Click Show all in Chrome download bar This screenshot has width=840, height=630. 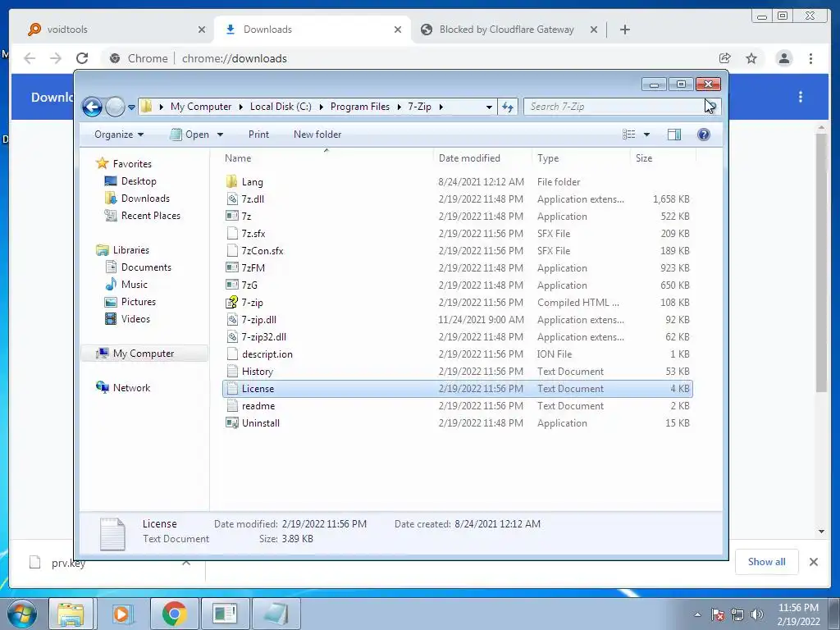767,561
